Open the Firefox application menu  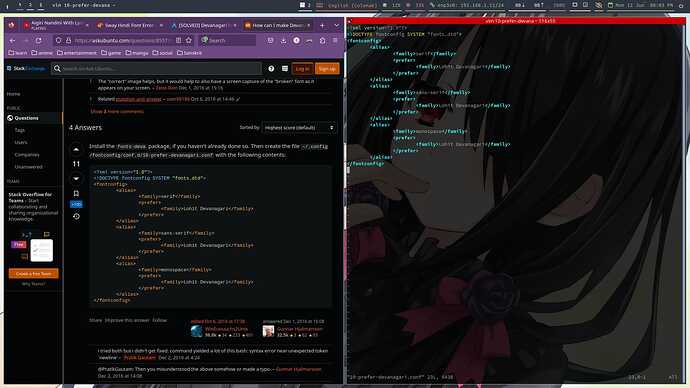click(x=335, y=40)
